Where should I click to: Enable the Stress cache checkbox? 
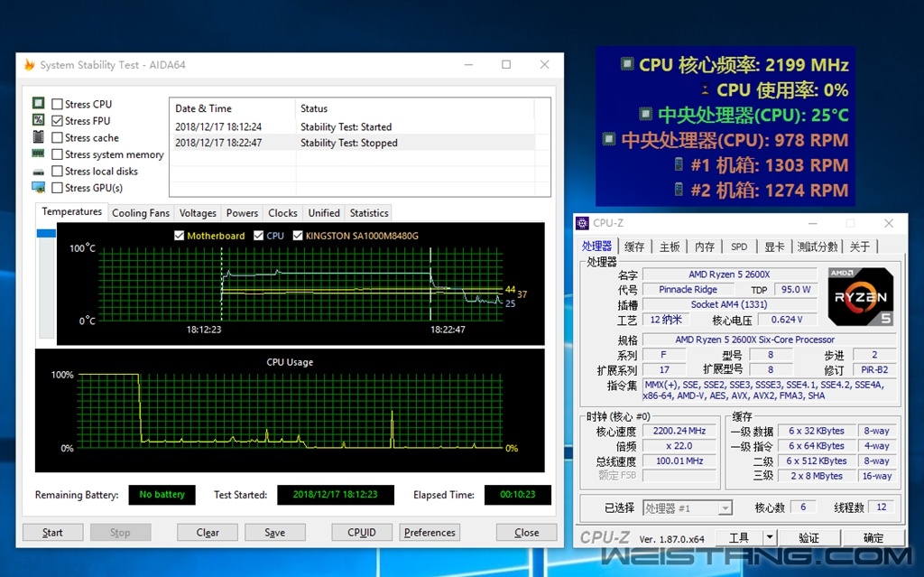point(57,137)
